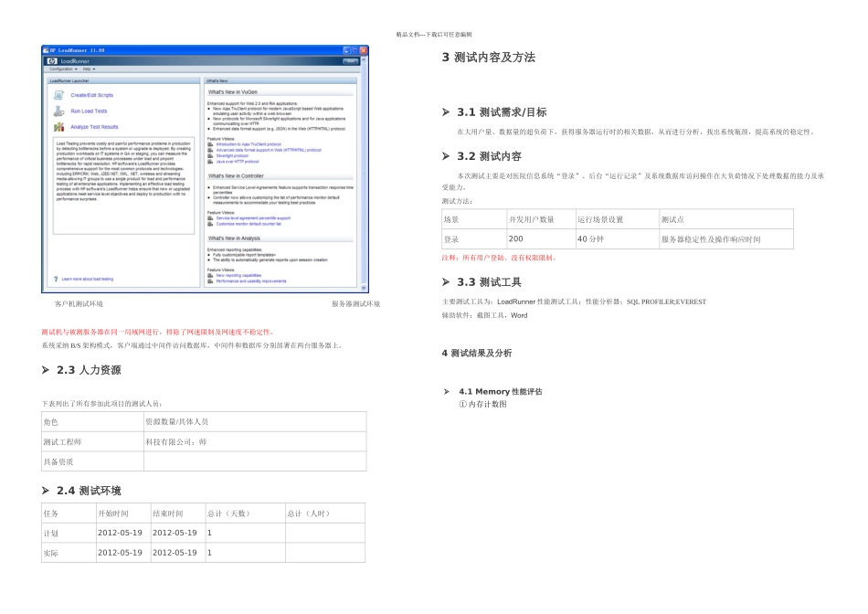Viewport: 868px width, 614px height.
Task: Click video icon beside Customize monitor default counter
Action: (210, 224)
